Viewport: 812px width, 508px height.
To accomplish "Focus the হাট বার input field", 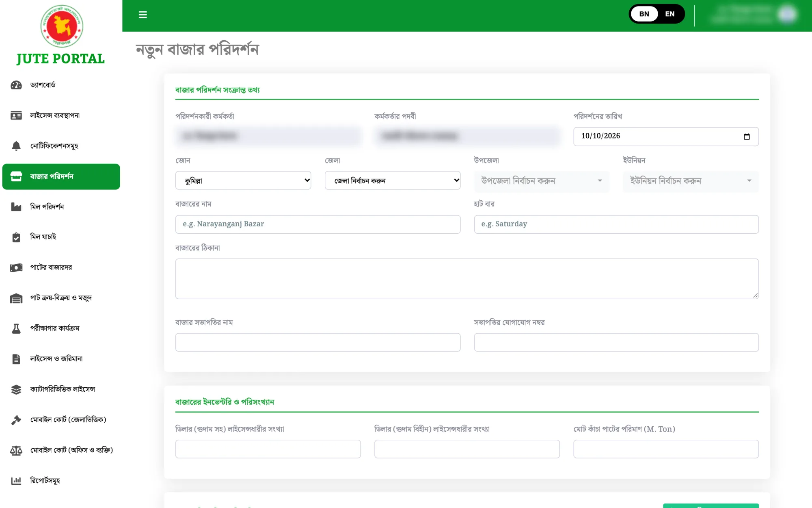I will (616, 224).
